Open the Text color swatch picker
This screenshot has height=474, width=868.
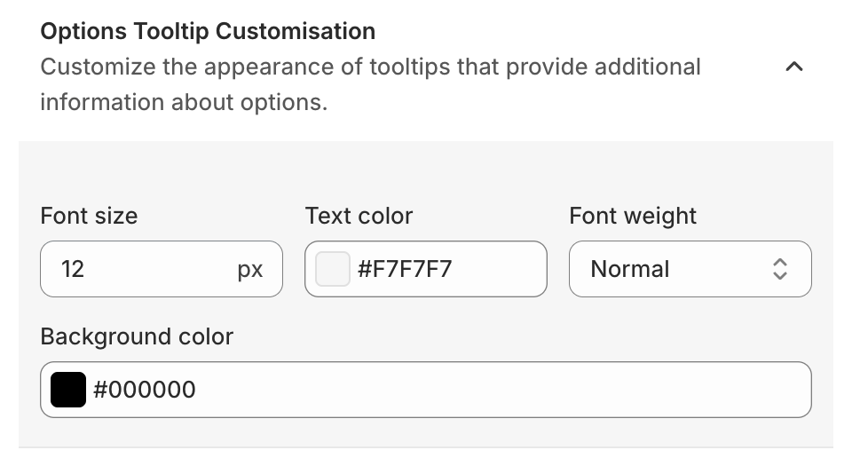pos(333,269)
